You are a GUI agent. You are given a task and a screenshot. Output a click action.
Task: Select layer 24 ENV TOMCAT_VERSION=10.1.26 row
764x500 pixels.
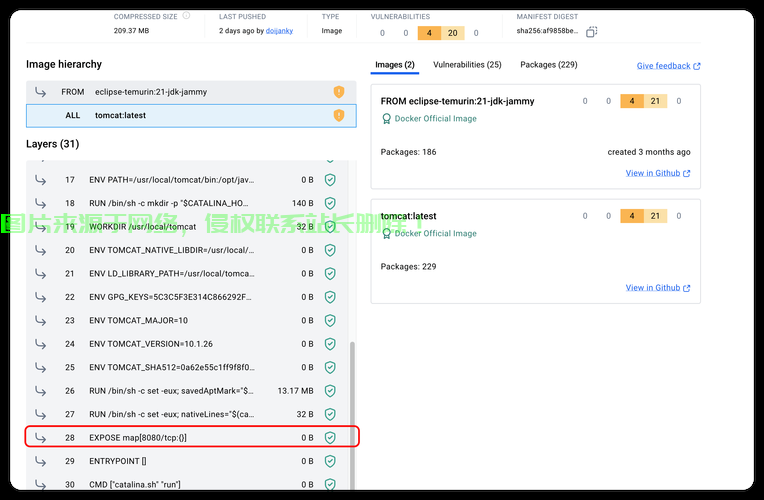[x=188, y=344]
